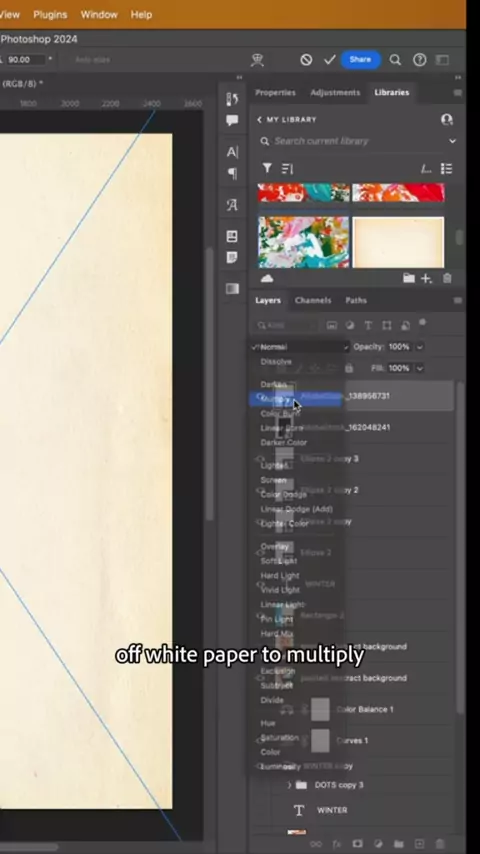The width and height of the screenshot is (480, 854).
Task: Expand the library search options chevron
Action: (x=452, y=141)
